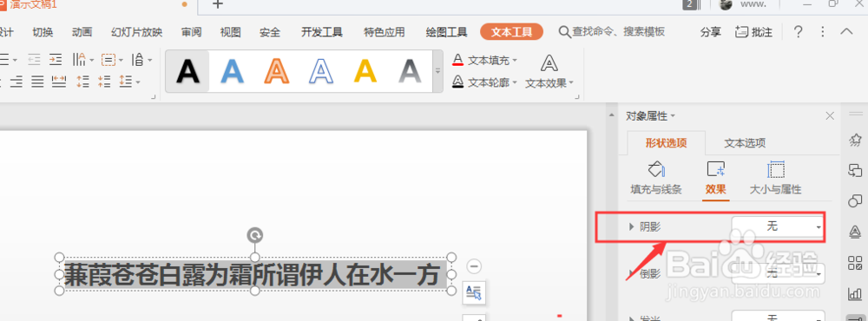
Task: Open the line spacing dropdown
Action: coord(129,82)
